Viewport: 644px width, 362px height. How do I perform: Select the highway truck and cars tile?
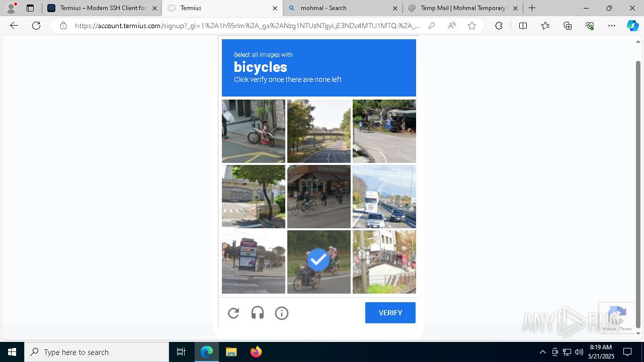tap(384, 197)
